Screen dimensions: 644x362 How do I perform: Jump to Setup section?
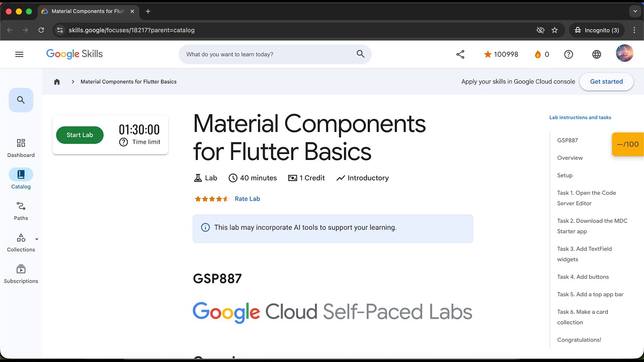pyautogui.click(x=565, y=175)
